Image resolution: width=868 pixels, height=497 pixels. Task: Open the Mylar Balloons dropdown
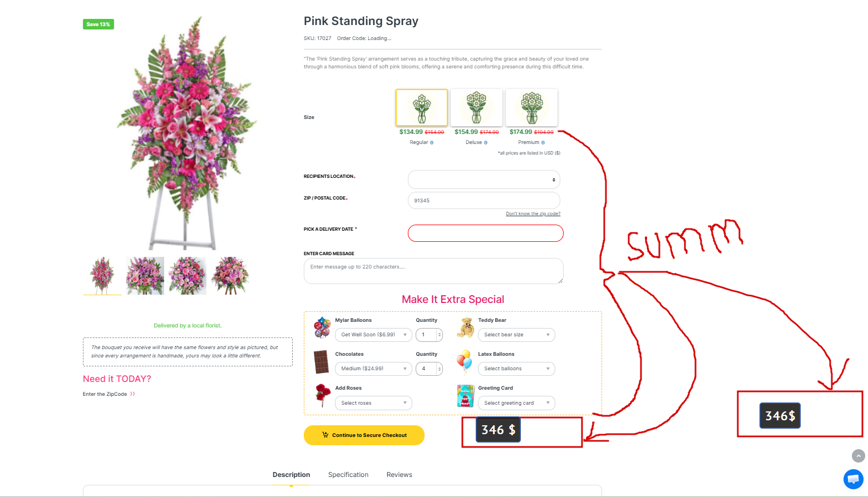pos(373,335)
